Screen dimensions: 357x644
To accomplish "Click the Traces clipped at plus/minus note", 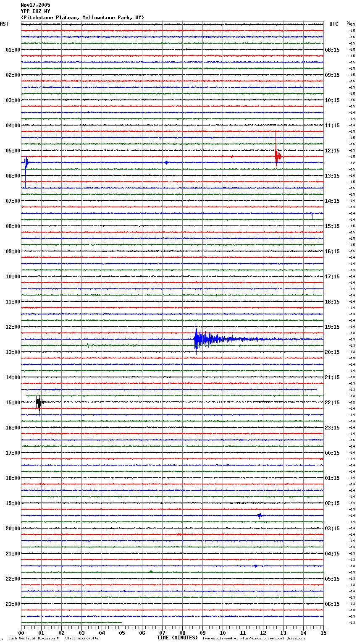I will [254, 639].
